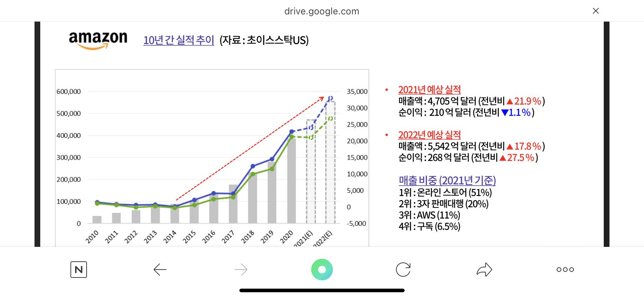The width and height of the screenshot is (644, 298).
Task: Open the three-dot more menu
Action: coord(565,270)
